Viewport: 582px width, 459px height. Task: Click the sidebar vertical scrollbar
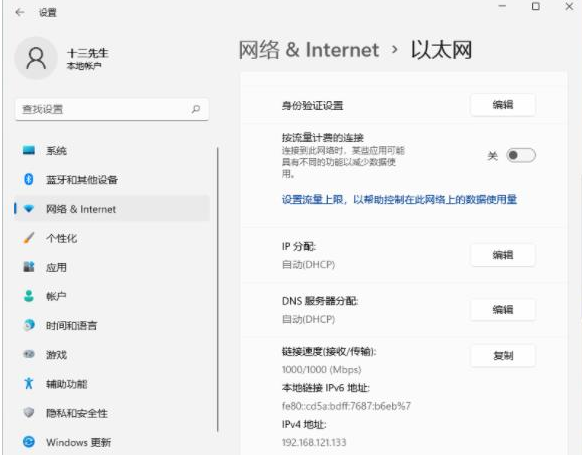[218, 289]
